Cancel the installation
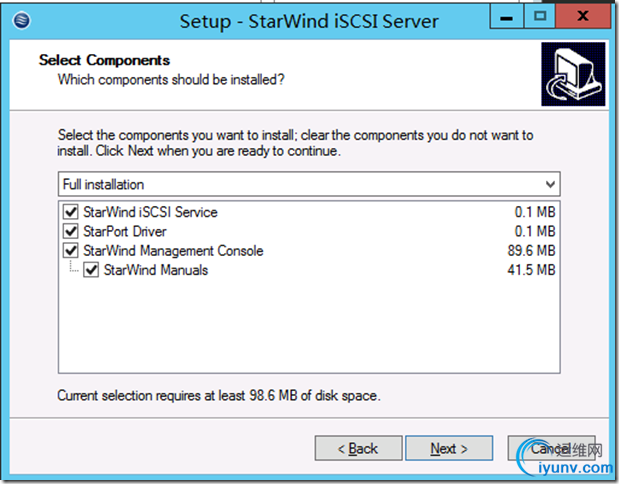The image size is (619, 484). coord(549,449)
